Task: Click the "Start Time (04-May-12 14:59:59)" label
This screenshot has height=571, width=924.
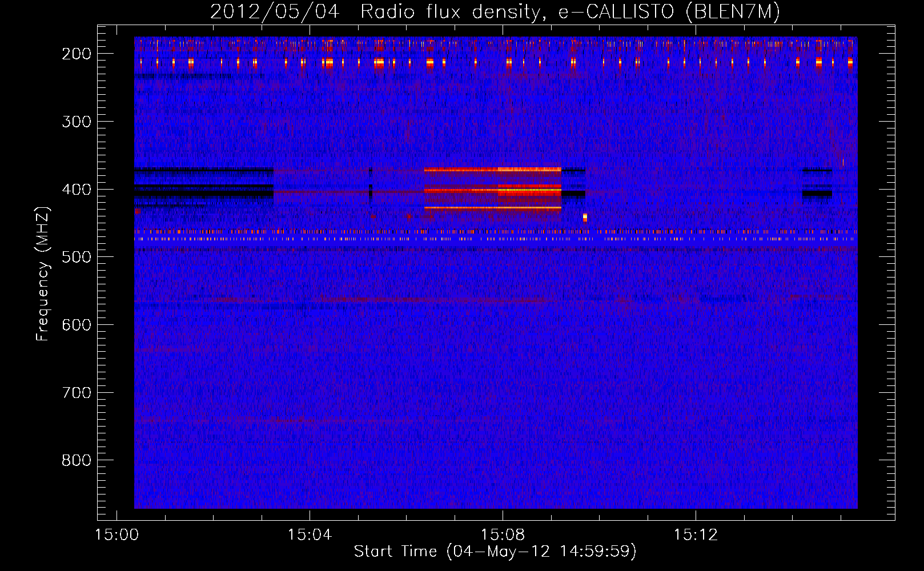Action: click(495, 552)
